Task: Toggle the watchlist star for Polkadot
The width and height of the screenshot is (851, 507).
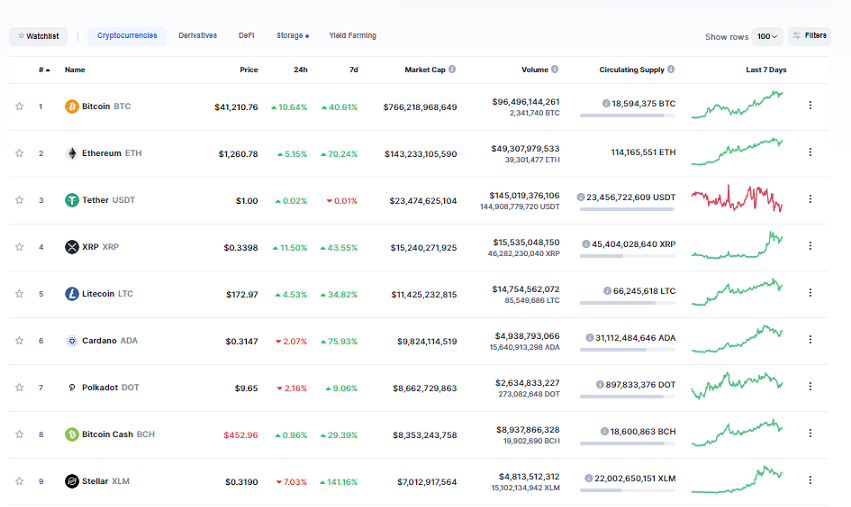Action: pos(19,387)
